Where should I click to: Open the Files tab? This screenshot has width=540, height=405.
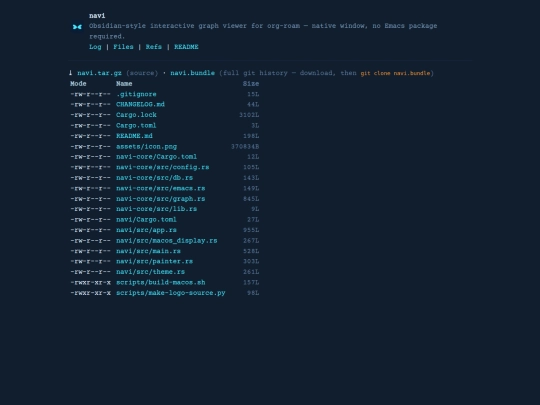coord(123,47)
